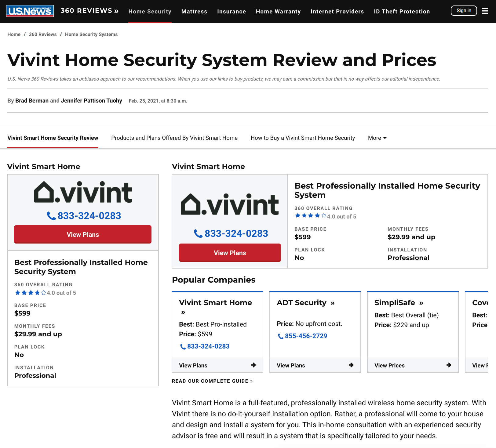The height and width of the screenshot is (448, 496).
Task: Click 833-324-0283 in Popular Companies card
Action: point(208,346)
